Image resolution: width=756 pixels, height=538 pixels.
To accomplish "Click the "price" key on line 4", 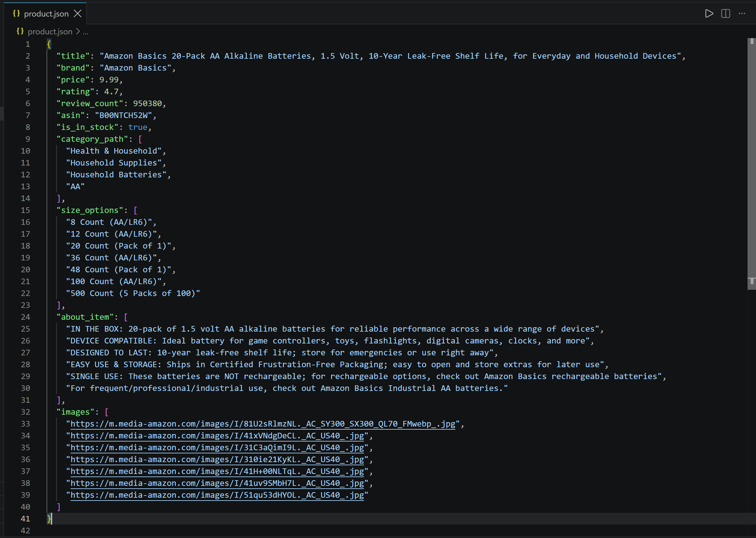I will click(73, 80).
